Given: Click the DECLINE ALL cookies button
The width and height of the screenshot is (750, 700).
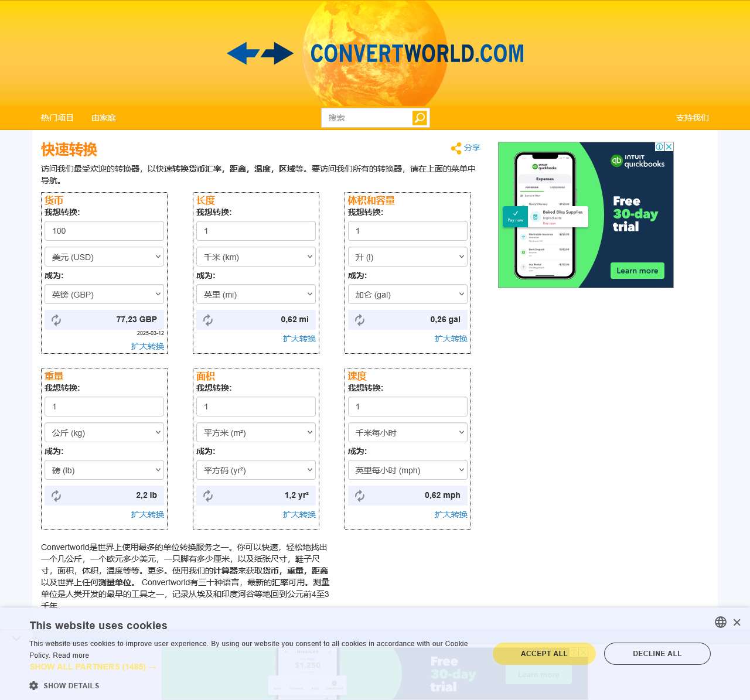Looking at the screenshot, I should click(657, 654).
